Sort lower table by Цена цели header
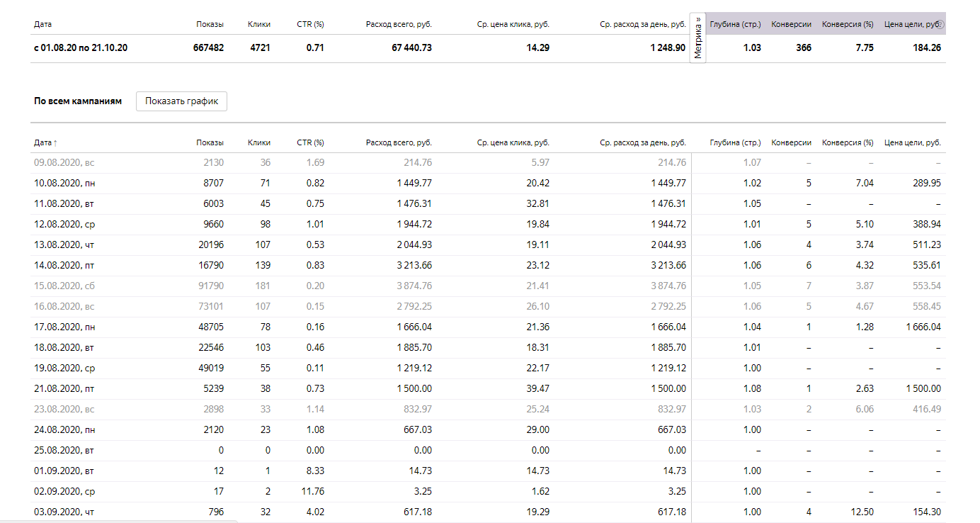The width and height of the screenshot is (980, 523). 912,142
